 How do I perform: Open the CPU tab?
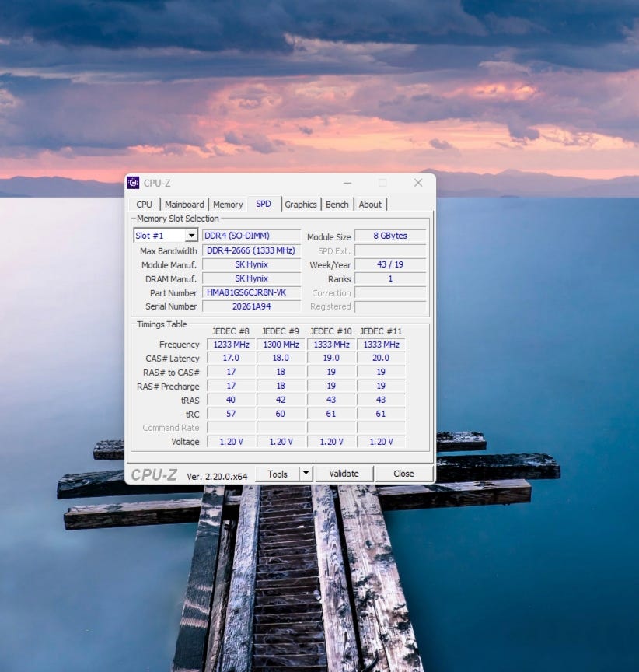coord(145,205)
